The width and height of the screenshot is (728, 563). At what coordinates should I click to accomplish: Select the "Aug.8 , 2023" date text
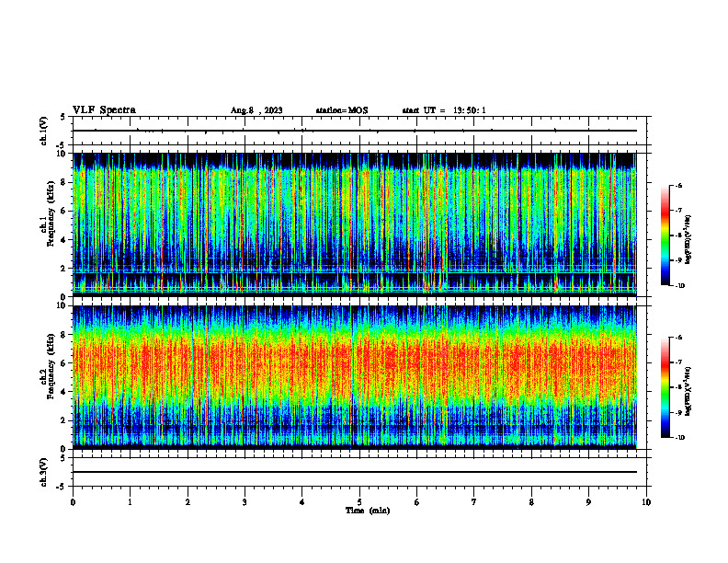click(256, 110)
